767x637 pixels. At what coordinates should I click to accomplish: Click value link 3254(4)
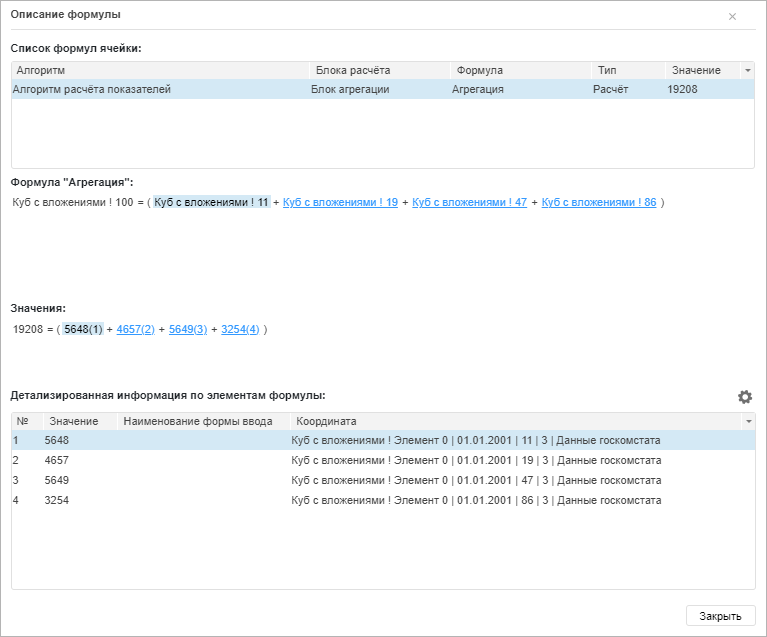[239, 329]
